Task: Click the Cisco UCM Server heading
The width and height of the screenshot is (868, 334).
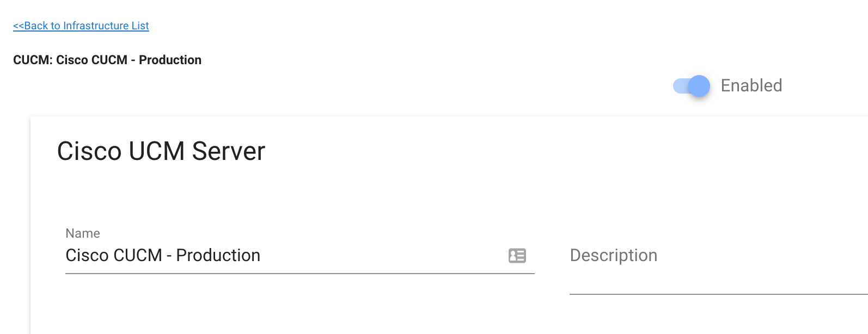Action: click(161, 151)
